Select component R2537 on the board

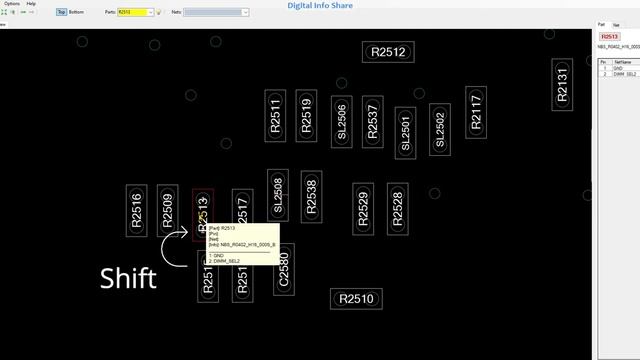click(x=373, y=122)
